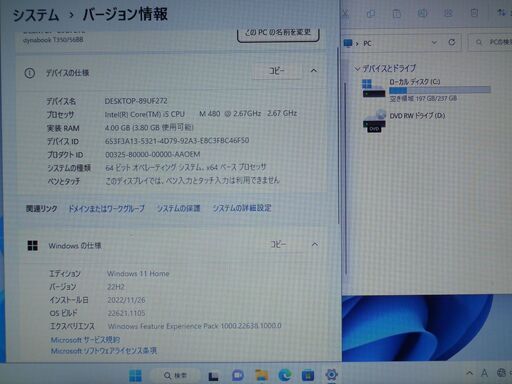Click the 関連リンク label

point(42,209)
